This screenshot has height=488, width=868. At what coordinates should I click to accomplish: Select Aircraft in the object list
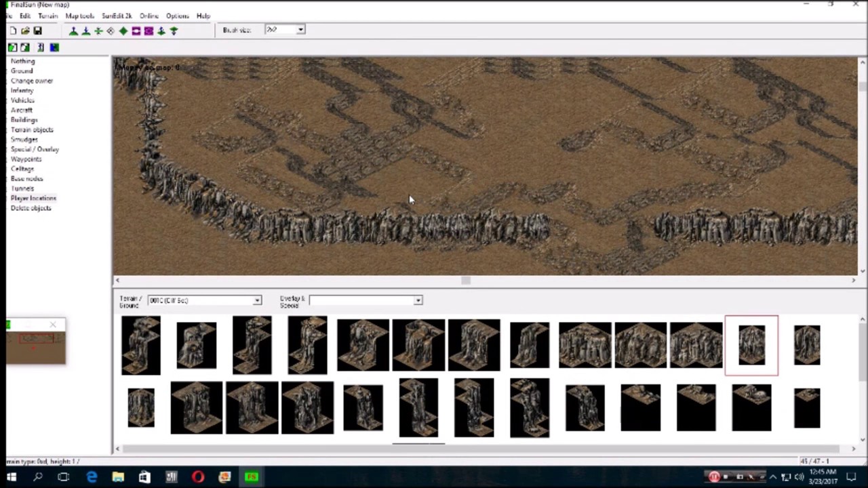click(x=21, y=110)
